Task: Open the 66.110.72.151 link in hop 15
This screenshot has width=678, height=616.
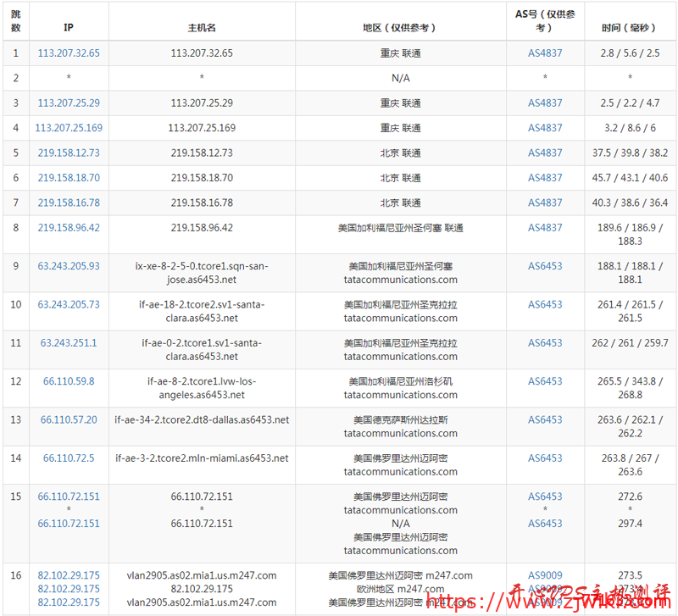Action: pyautogui.click(x=68, y=497)
